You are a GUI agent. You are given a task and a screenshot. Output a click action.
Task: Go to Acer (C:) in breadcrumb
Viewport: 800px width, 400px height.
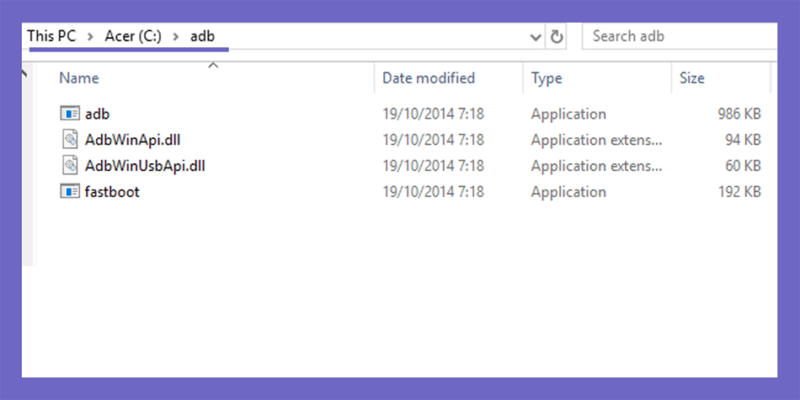(x=133, y=36)
